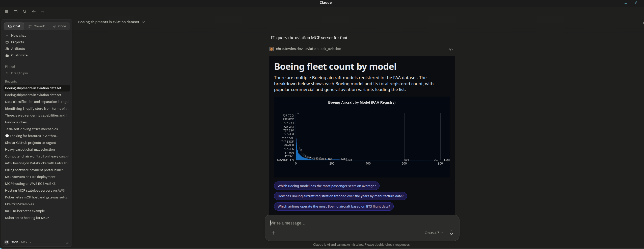Switch to the Cowork tab
The image size is (644, 249).
click(x=37, y=26)
